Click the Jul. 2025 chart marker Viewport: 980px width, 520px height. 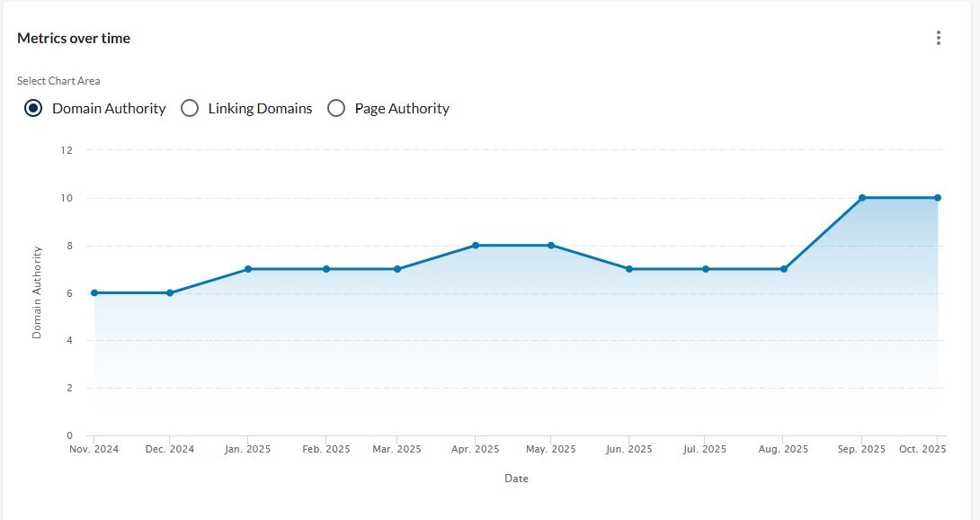click(x=706, y=269)
